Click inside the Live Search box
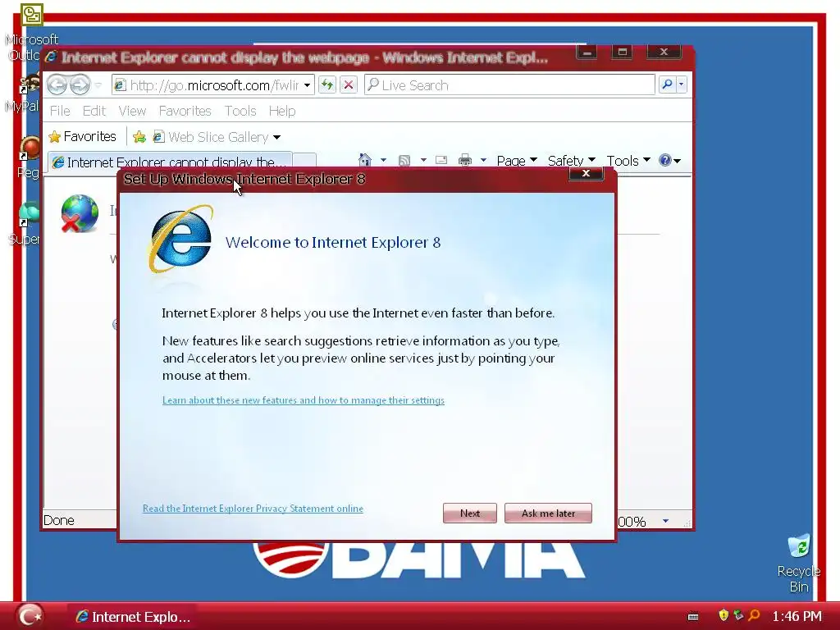The image size is (840, 630). coord(509,84)
